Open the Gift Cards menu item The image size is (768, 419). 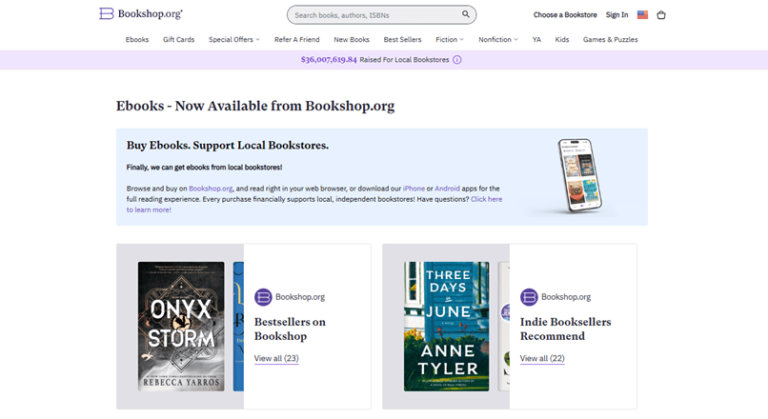(179, 40)
